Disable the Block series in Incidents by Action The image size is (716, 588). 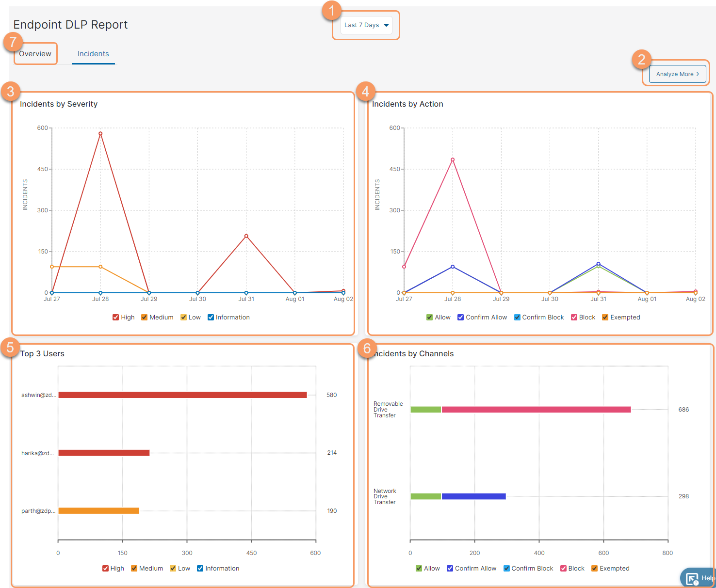574,317
